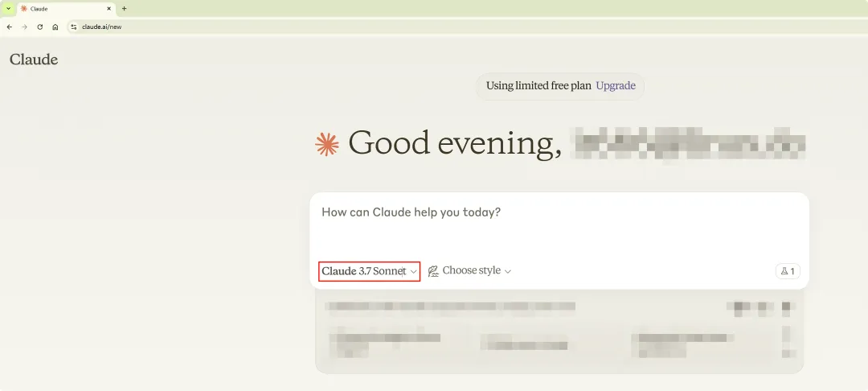Viewport: 868px width, 391px height.
Task: Click the 'Using limited free plan' banner
Action: point(538,86)
